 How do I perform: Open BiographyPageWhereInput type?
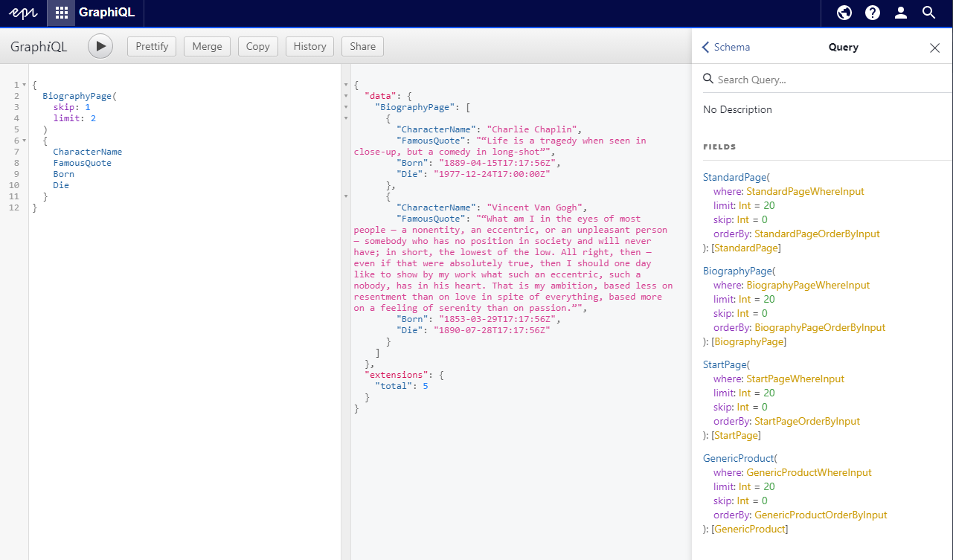(808, 285)
